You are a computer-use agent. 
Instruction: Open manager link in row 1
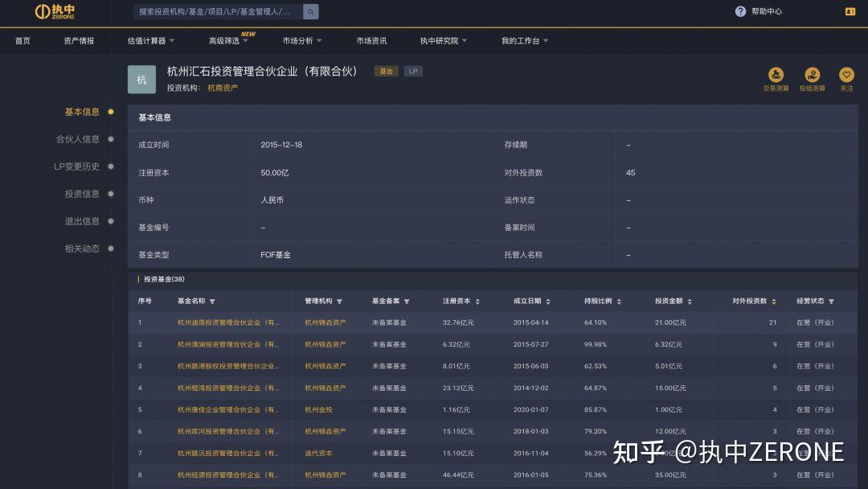coord(325,323)
